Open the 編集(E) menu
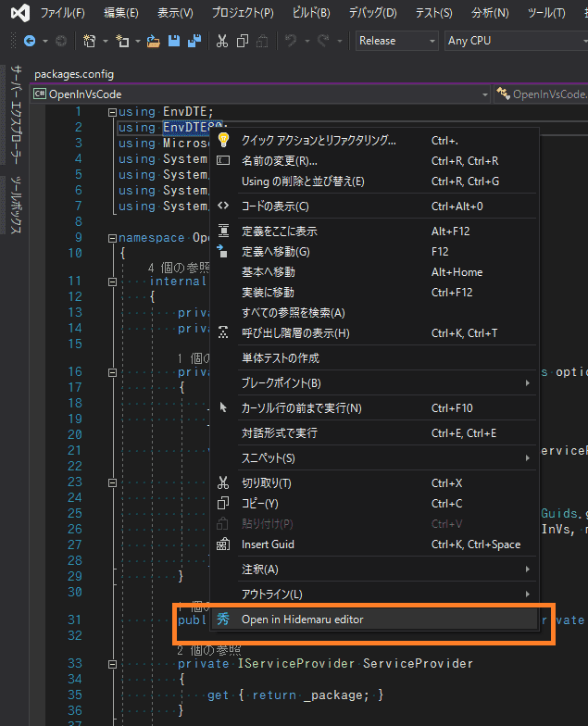This screenshot has height=726, width=588. click(x=121, y=13)
